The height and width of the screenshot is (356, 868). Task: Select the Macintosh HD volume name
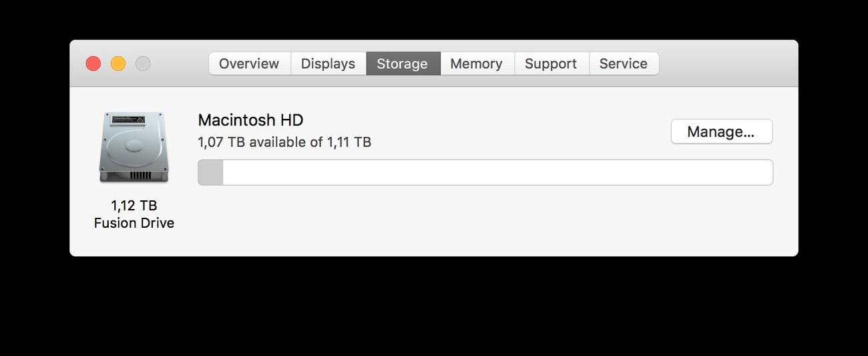[x=250, y=120]
